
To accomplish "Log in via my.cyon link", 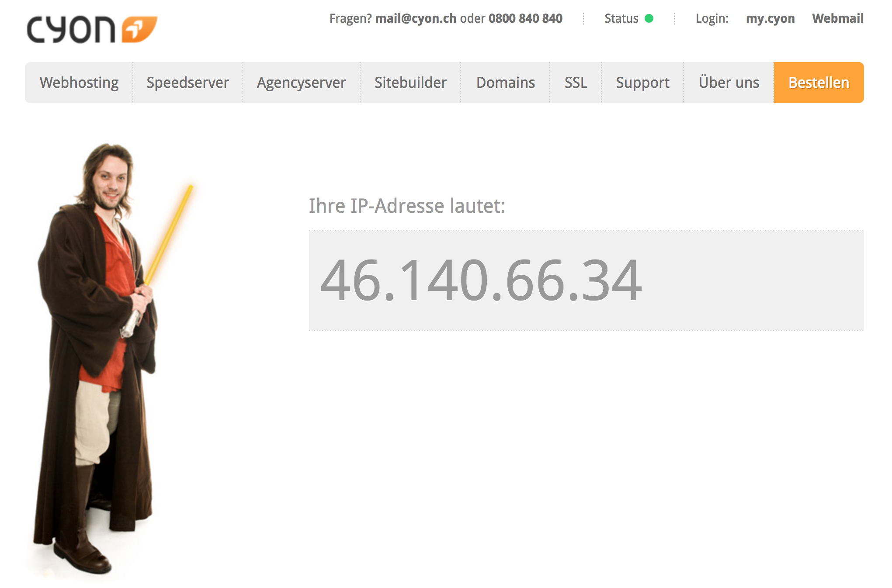I will tap(770, 19).
